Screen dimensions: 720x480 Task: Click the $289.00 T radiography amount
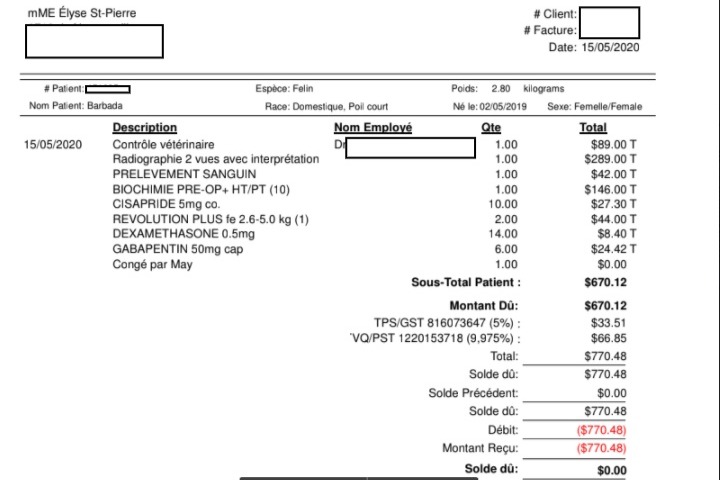tap(610, 159)
